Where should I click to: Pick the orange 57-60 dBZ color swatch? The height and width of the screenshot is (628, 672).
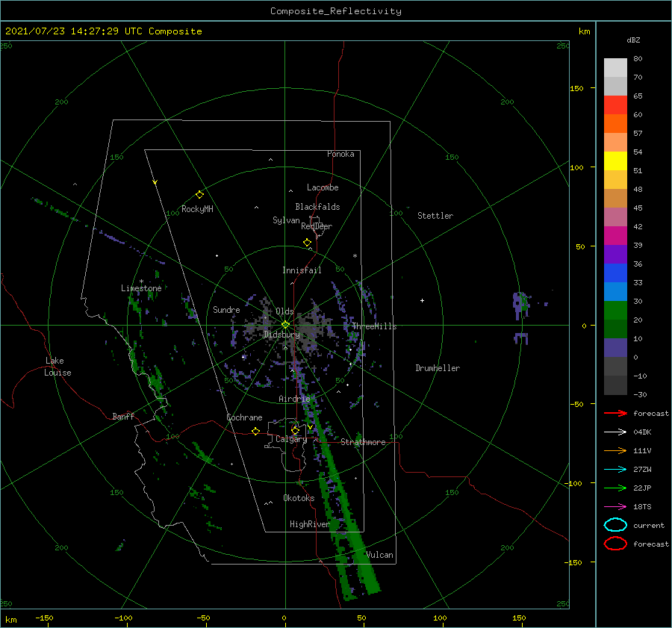[615, 124]
